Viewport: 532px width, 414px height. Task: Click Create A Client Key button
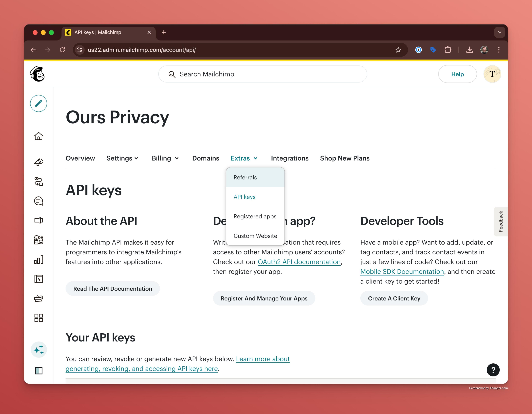click(x=394, y=298)
